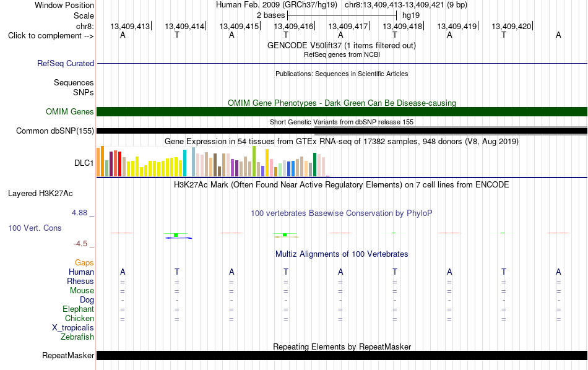This screenshot has height=370, width=588.
Task: Click the '4.88' PhyloP upper limit value
Action: 79,213
